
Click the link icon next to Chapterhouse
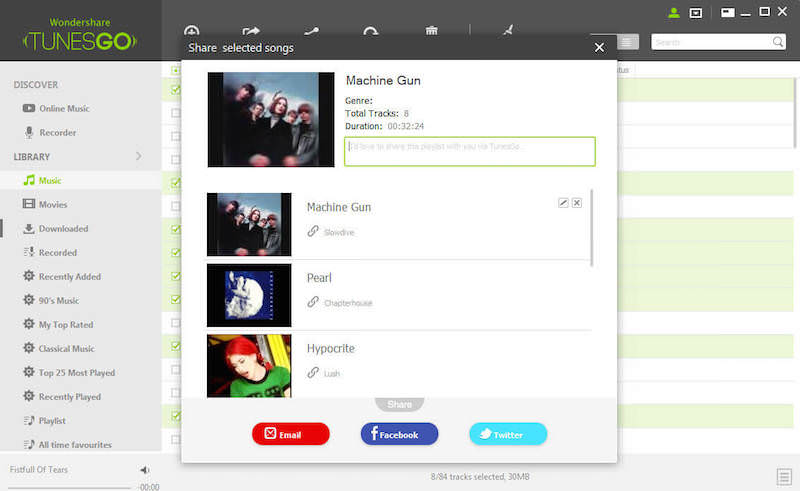click(313, 302)
